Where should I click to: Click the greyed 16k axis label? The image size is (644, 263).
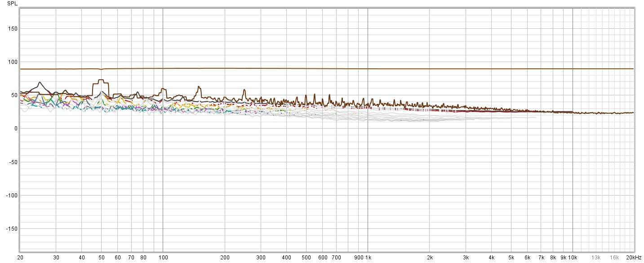(x=614, y=258)
